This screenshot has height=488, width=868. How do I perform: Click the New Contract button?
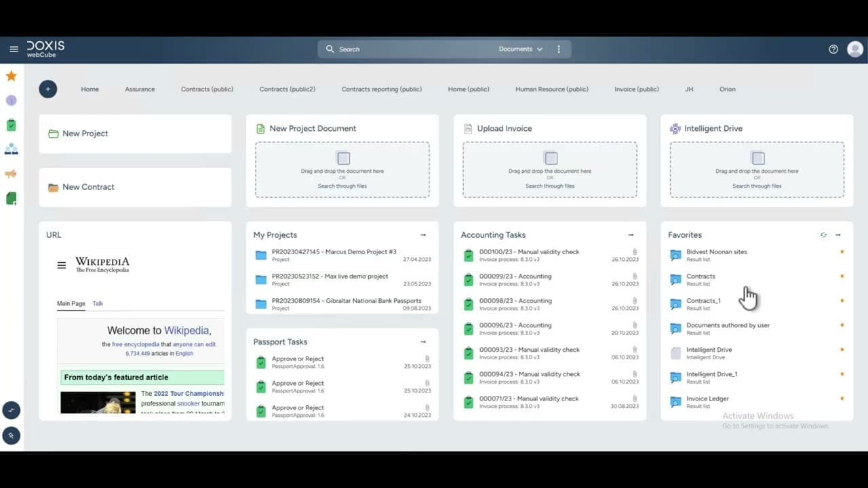[135, 187]
